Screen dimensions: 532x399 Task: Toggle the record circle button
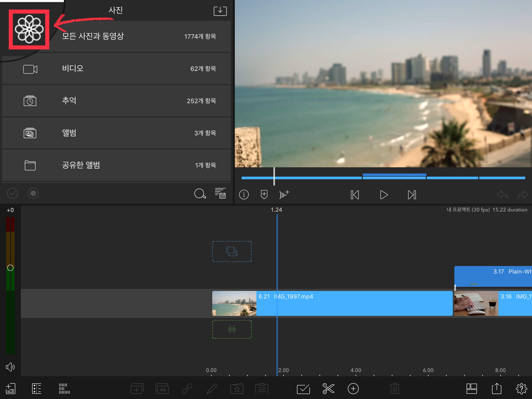coord(33,193)
